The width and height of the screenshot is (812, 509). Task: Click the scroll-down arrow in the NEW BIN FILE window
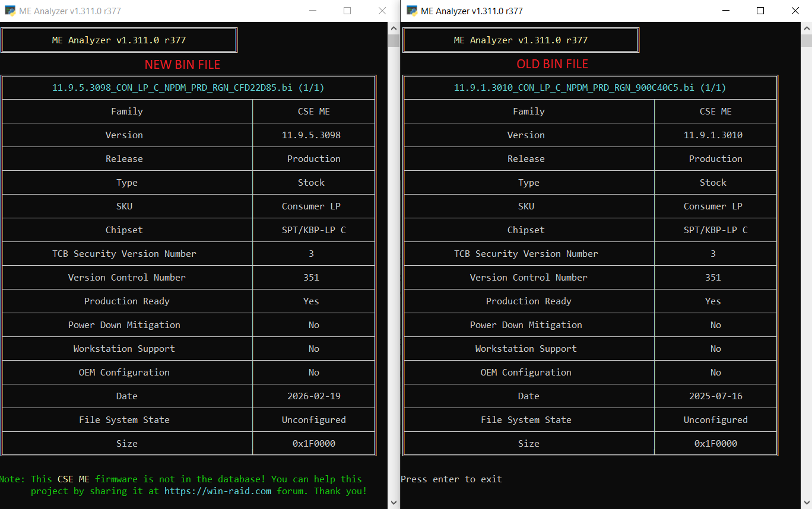(x=394, y=502)
